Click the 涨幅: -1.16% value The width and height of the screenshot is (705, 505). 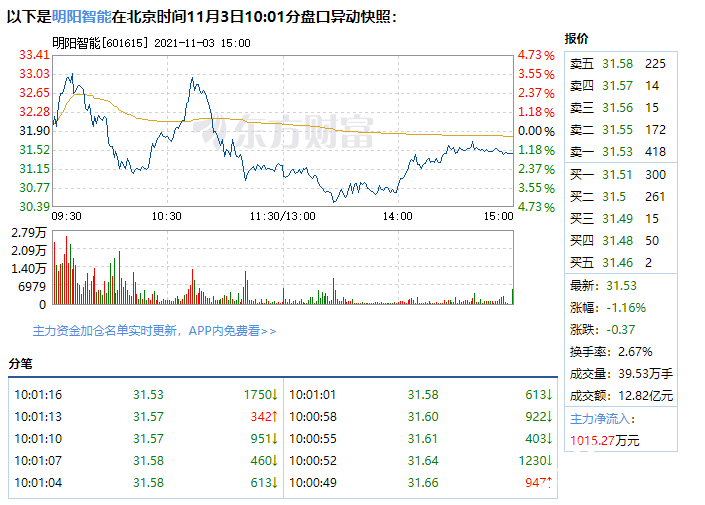(626, 308)
